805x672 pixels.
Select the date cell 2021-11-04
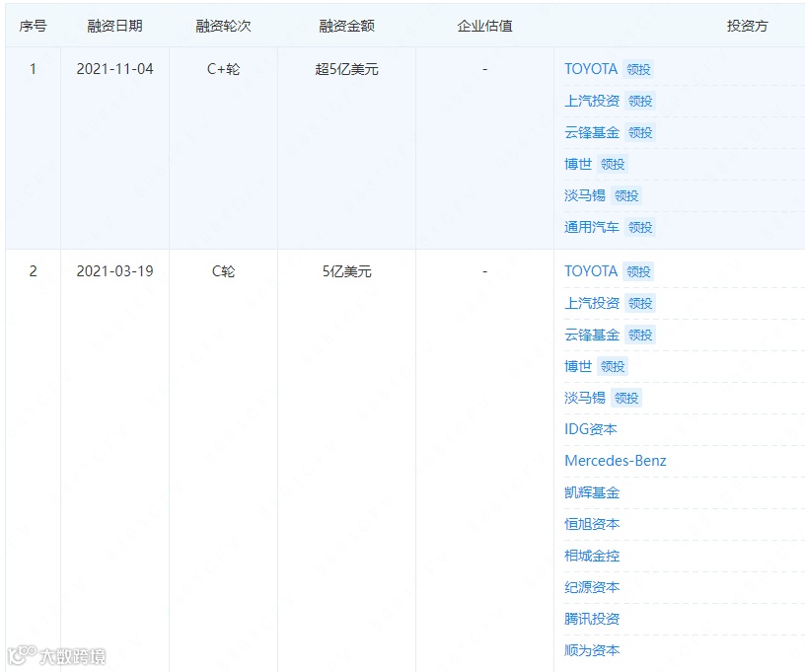[x=114, y=69]
